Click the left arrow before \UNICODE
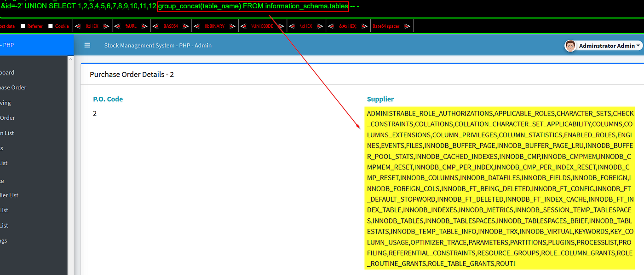 [243, 26]
